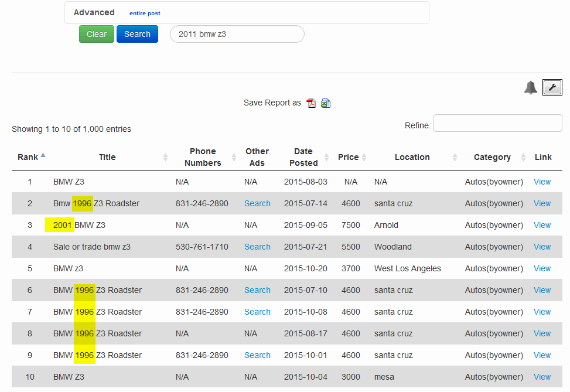Click the 'entire post' link
The height and width of the screenshot is (392, 570).
145,13
